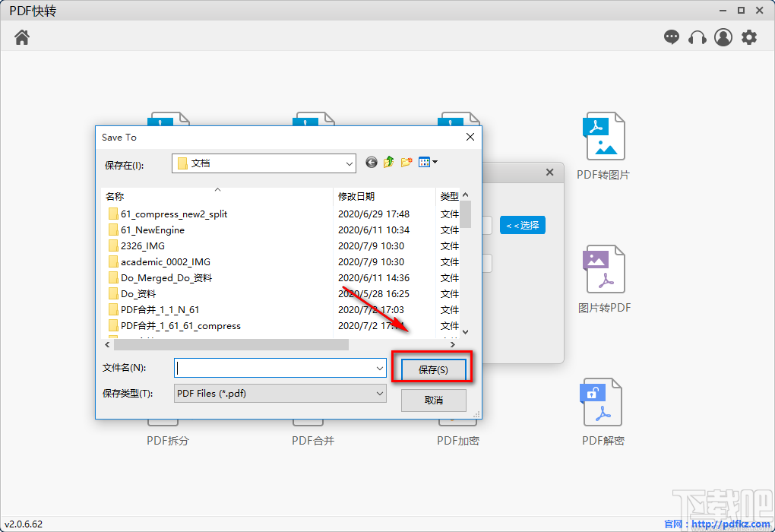Minimize the PDF快转 window
The image size is (775, 532).
723,11
